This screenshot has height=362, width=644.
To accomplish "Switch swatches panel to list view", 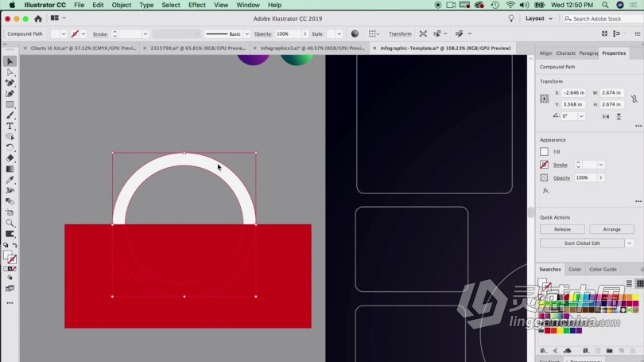I will pos(629,283).
